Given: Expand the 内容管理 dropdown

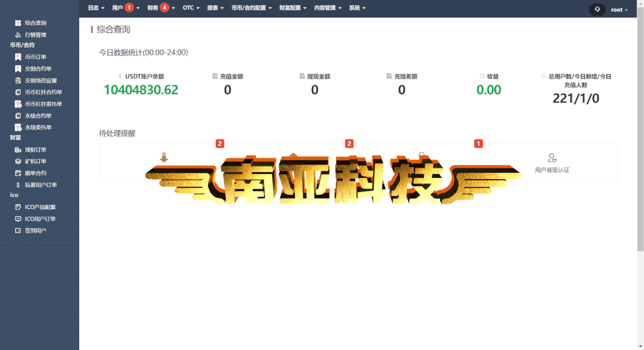Looking at the screenshot, I should (328, 8).
